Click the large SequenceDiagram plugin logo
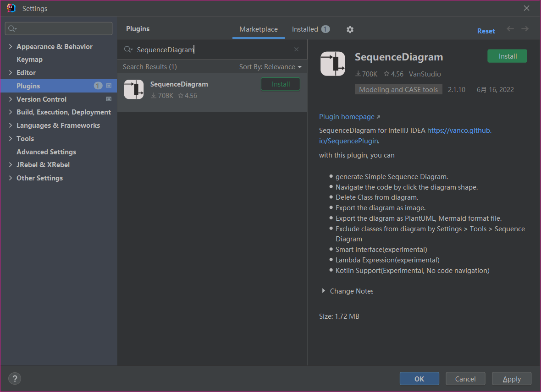This screenshot has height=392, width=541. 332,64
